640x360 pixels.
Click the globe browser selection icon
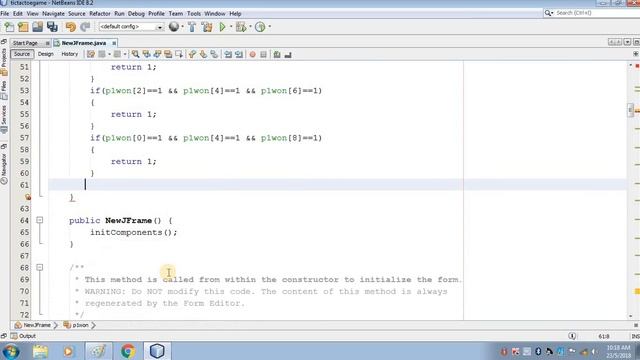(174, 27)
